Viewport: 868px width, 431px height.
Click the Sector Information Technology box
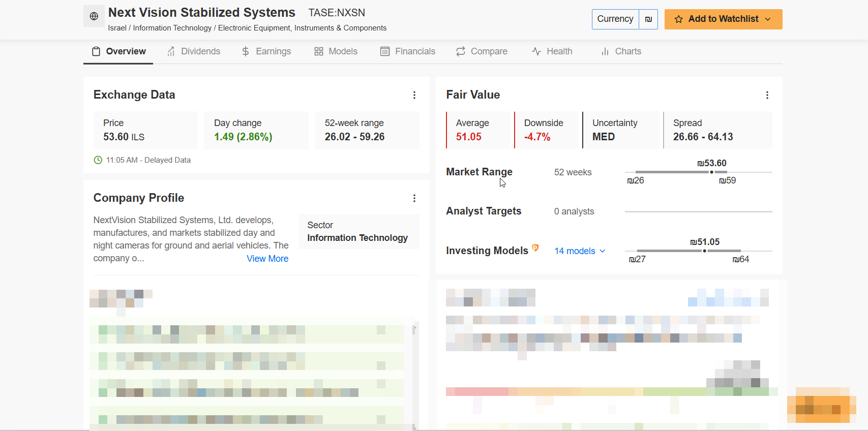pyautogui.click(x=359, y=232)
